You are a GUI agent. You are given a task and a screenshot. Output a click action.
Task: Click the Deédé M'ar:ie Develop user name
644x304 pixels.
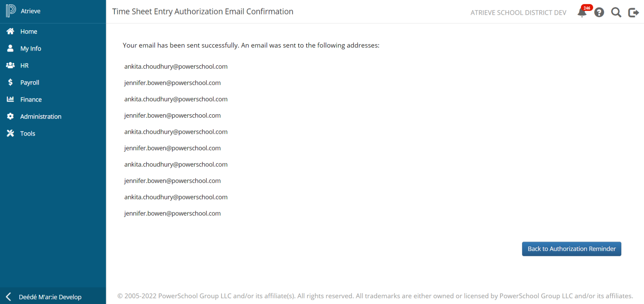click(x=50, y=297)
